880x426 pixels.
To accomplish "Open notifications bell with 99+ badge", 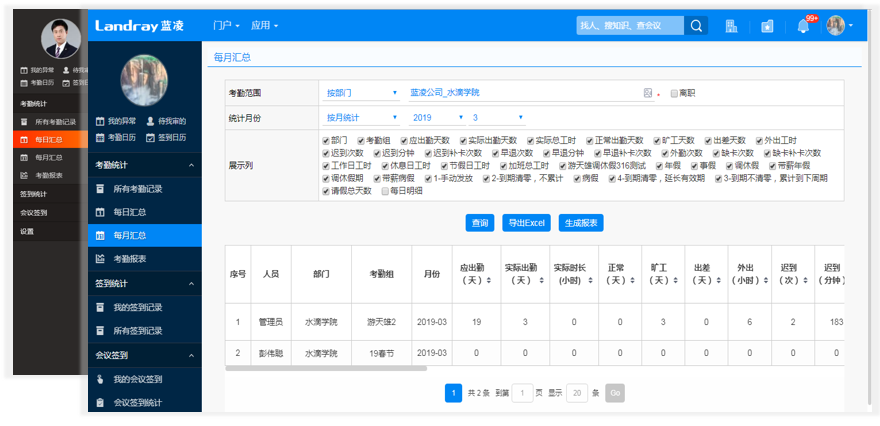I will point(804,26).
